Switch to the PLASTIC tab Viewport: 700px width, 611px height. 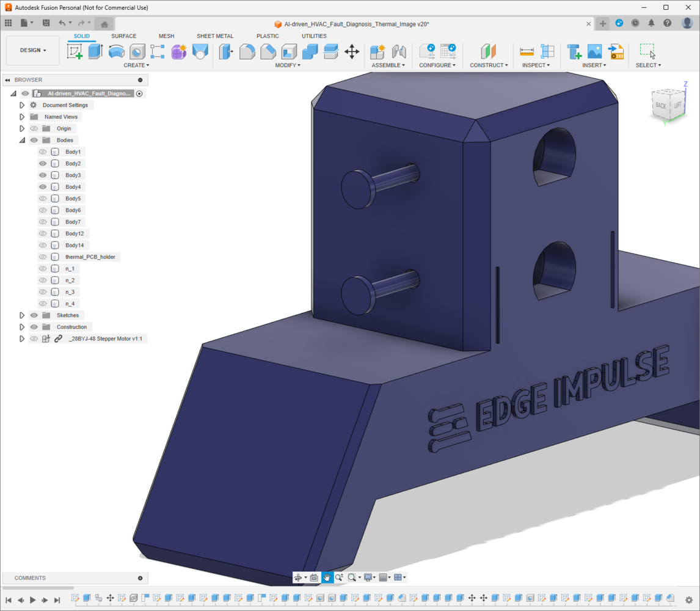point(268,36)
